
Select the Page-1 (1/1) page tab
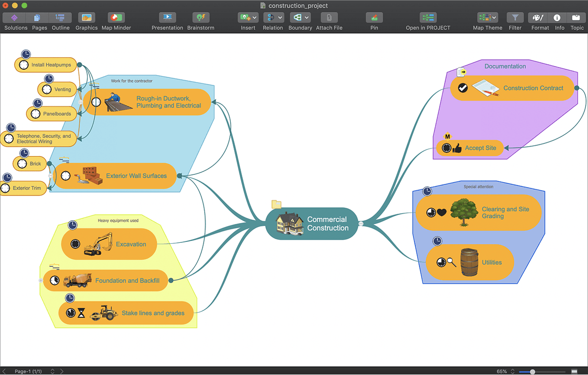pyautogui.click(x=28, y=371)
